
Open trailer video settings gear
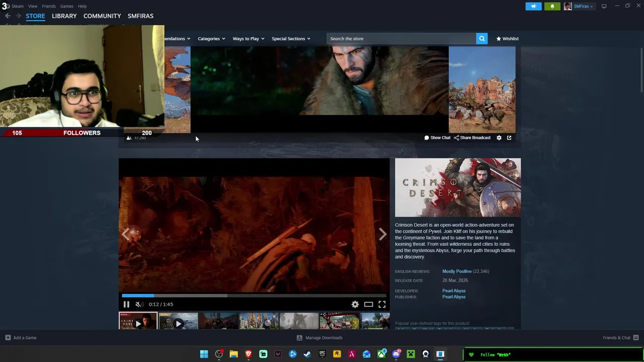pos(355,304)
